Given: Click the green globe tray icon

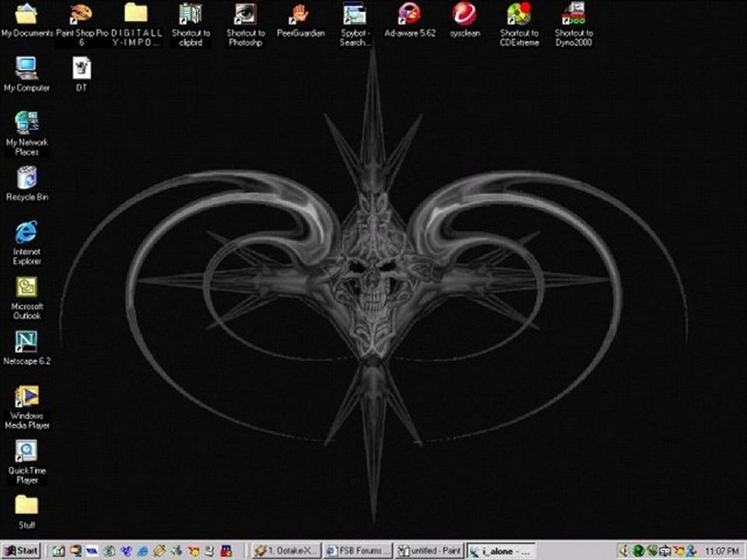Looking at the screenshot, I should (x=638, y=551).
